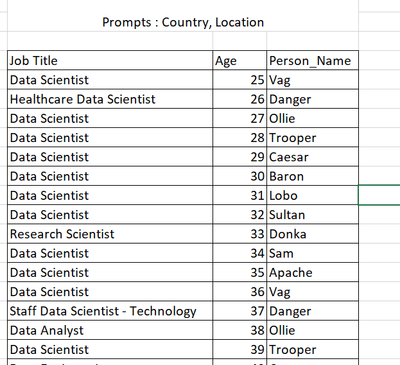Select the Trooper cell next to age 39
400x365 pixels.
pyautogui.click(x=313, y=350)
